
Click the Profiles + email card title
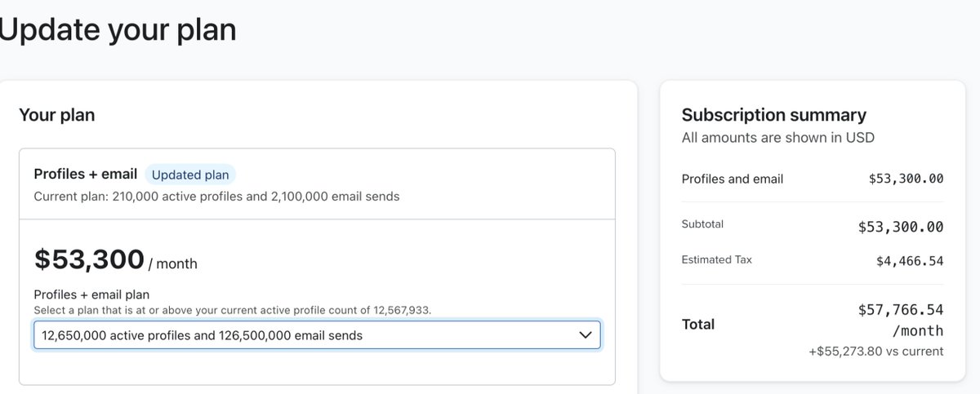click(x=86, y=174)
